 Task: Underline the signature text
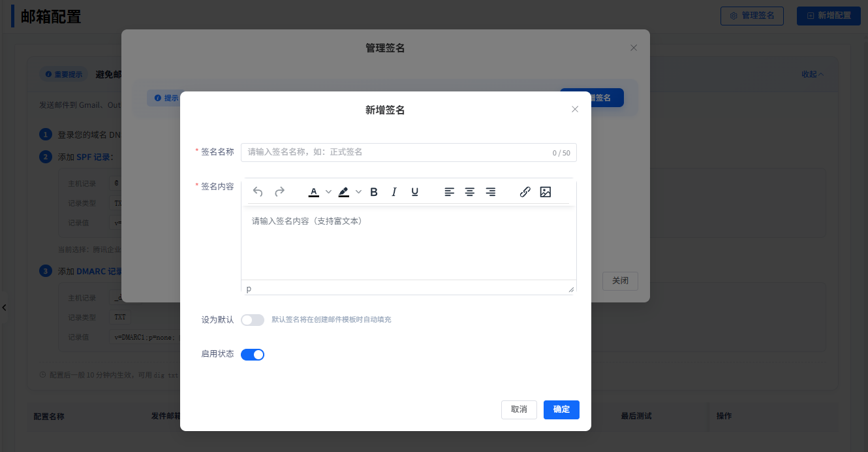pos(415,192)
